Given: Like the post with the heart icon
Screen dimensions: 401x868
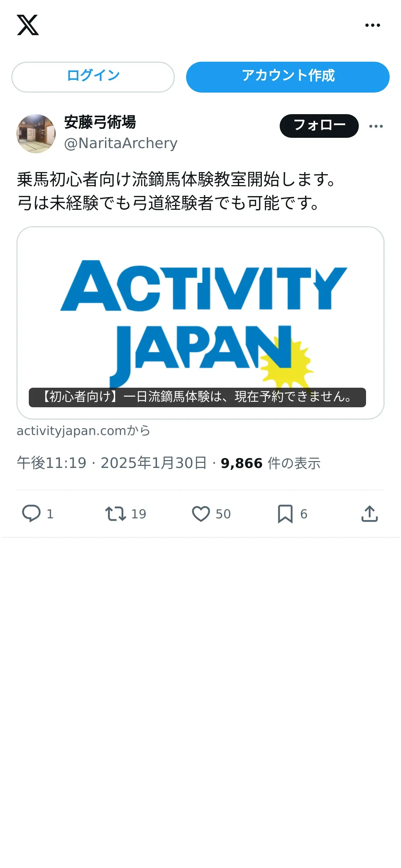Looking at the screenshot, I should pos(201,514).
